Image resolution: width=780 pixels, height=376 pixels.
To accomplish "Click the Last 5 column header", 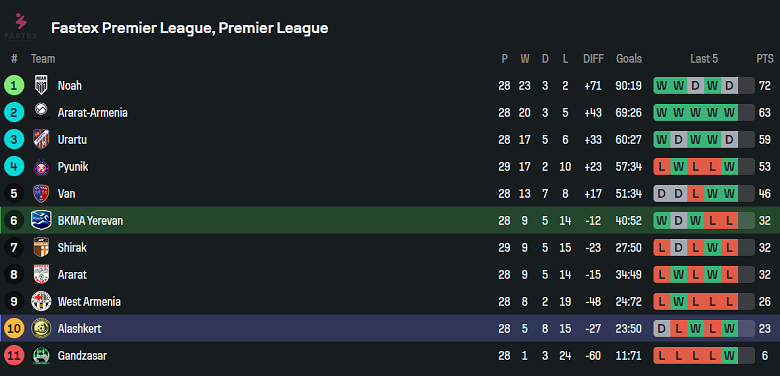I will tap(704, 59).
